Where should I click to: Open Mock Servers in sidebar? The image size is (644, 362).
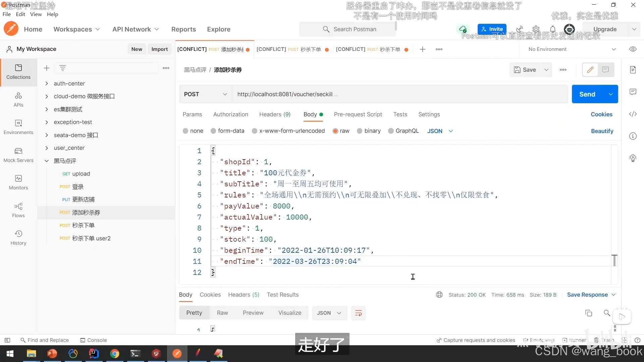point(18,155)
